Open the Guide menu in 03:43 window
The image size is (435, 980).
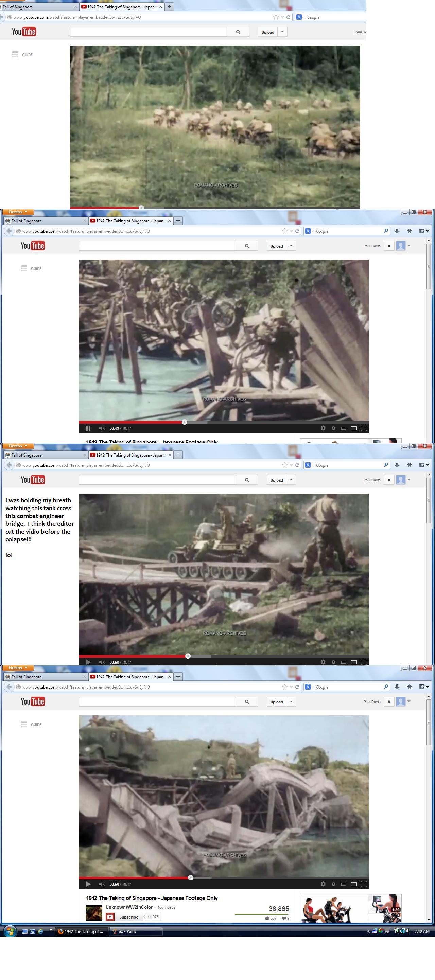tap(31, 269)
